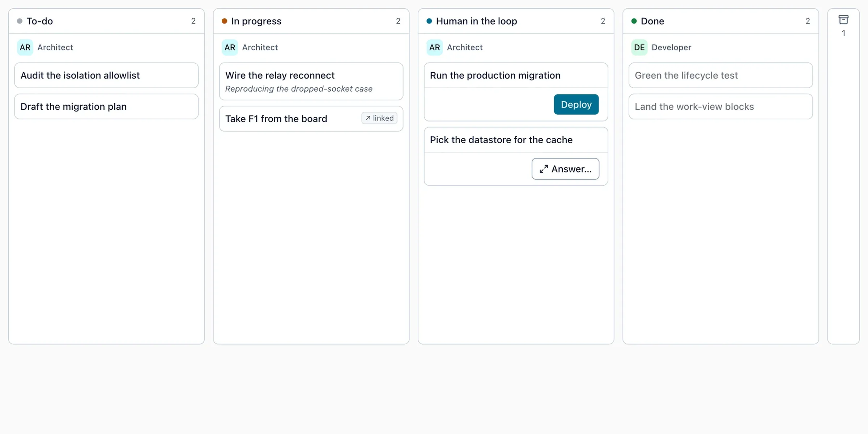Click the blue dot beside Human in the loop
Screen dimensions: 868x434
click(429, 21)
